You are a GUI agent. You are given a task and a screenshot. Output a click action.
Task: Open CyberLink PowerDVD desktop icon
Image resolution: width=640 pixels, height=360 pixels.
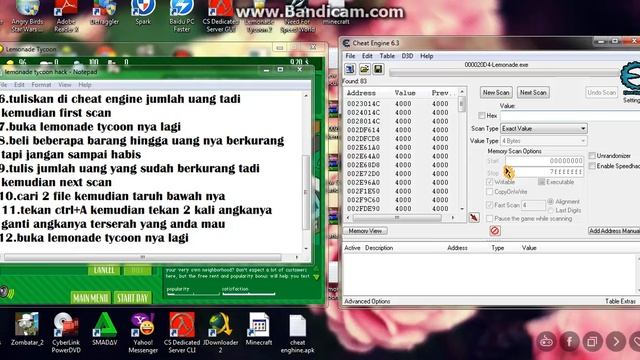pos(66,333)
